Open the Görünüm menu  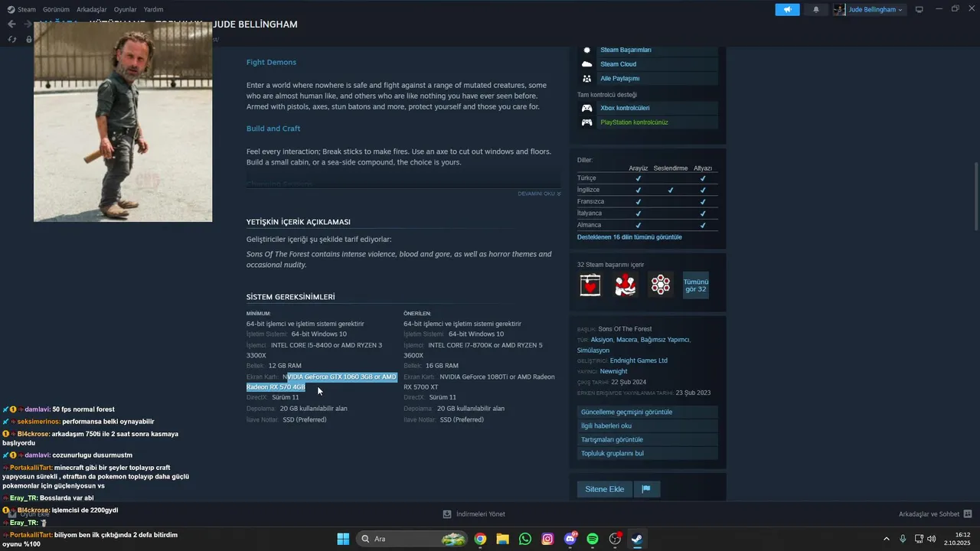pyautogui.click(x=56, y=9)
